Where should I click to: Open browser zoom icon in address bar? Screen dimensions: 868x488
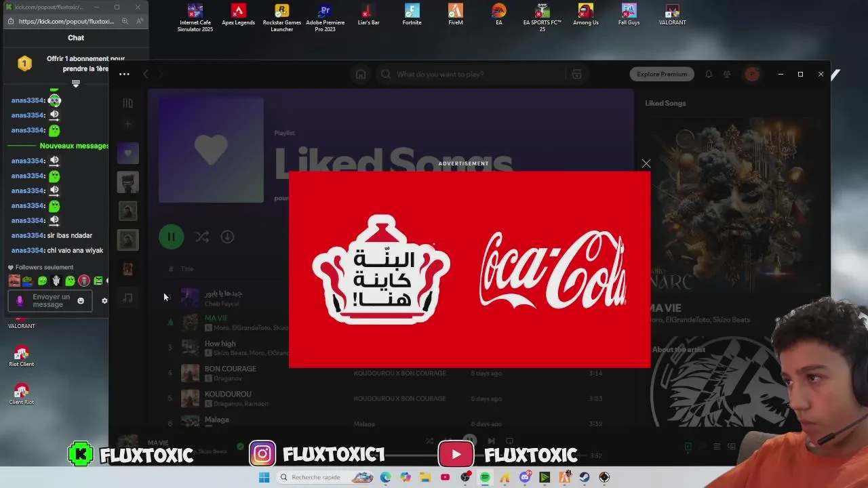pyautogui.click(x=125, y=21)
